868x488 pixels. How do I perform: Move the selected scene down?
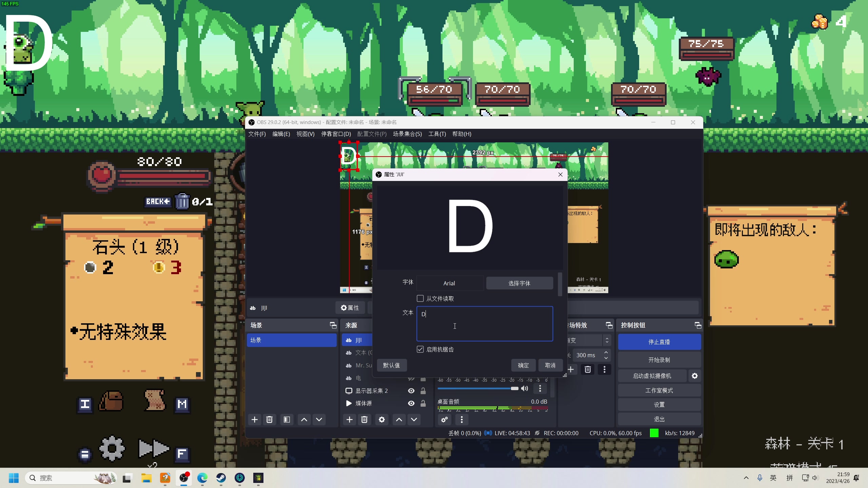pyautogui.click(x=319, y=420)
